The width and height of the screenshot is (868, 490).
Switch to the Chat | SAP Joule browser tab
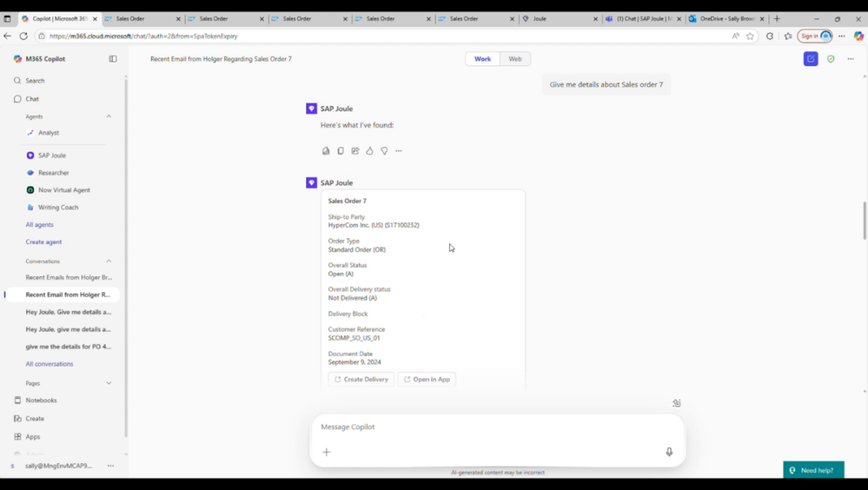643,19
